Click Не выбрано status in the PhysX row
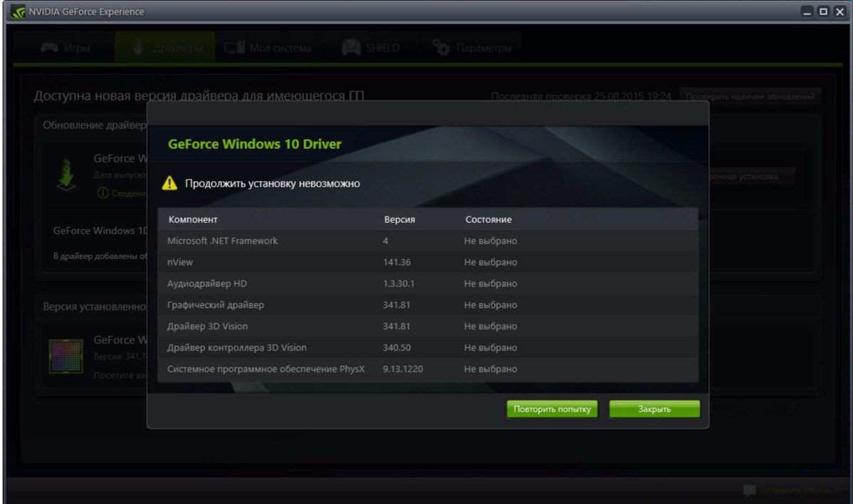 pyautogui.click(x=491, y=369)
